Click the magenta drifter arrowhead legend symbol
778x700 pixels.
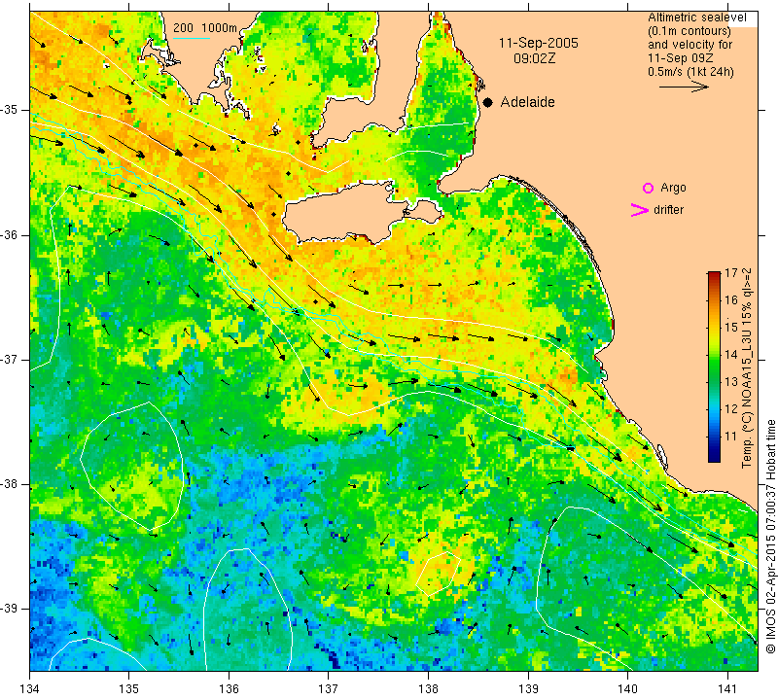640,210
